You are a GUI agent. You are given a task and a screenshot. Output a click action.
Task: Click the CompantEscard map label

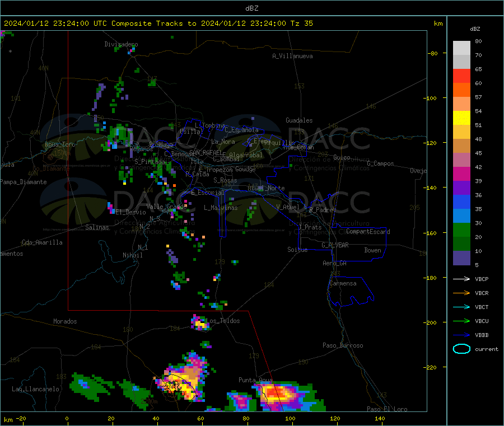pos(368,231)
